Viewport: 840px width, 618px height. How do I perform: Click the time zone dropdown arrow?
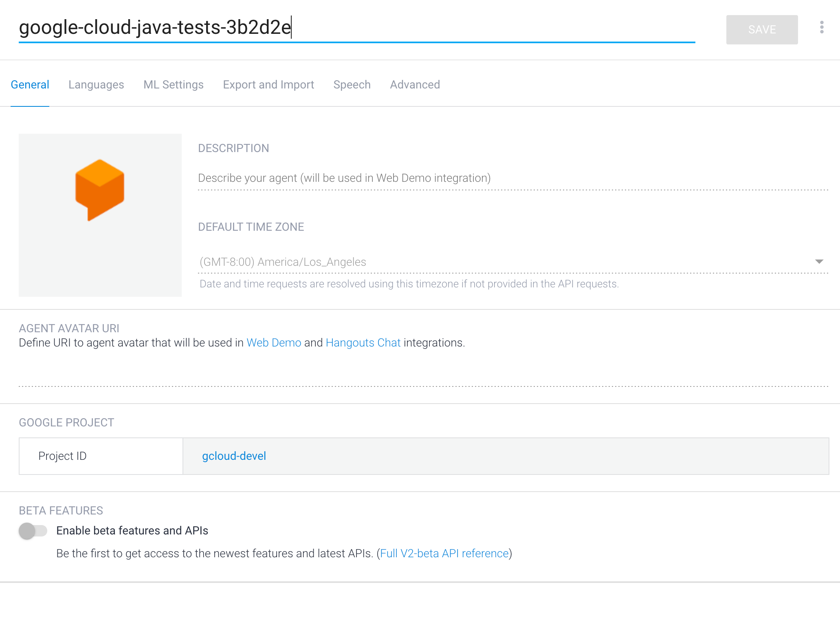click(819, 261)
